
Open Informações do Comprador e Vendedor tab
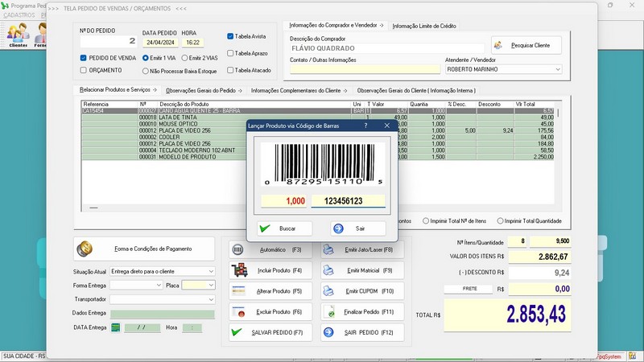tap(336, 25)
